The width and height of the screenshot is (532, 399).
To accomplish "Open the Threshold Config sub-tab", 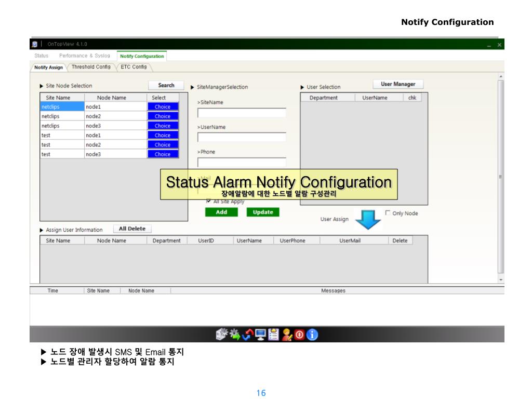I will click(x=91, y=67).
